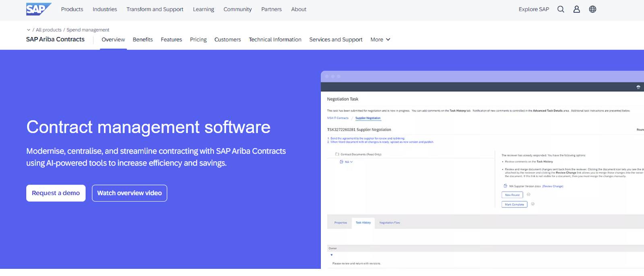Click the Contract management software heading

tap(148, 127)
